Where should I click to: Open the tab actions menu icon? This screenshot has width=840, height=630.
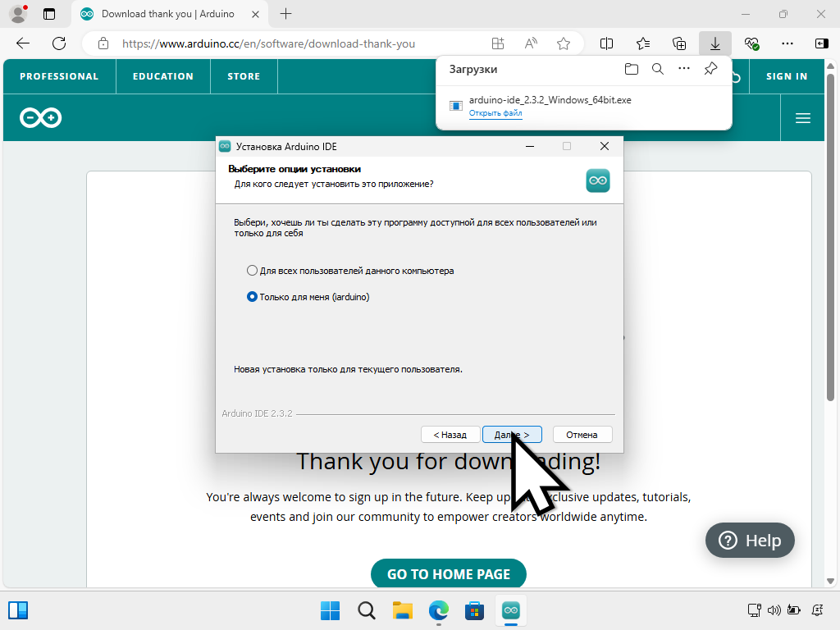point(49,14)
